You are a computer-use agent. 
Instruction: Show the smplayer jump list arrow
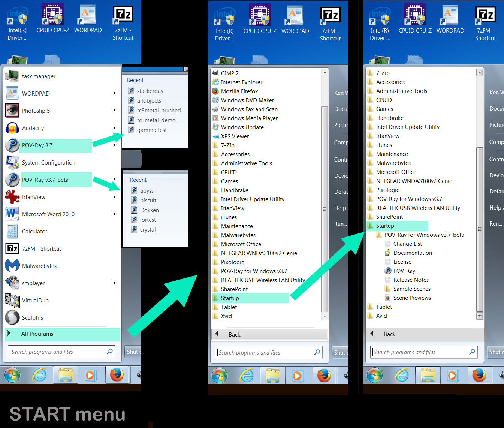(x=114, y=283)
